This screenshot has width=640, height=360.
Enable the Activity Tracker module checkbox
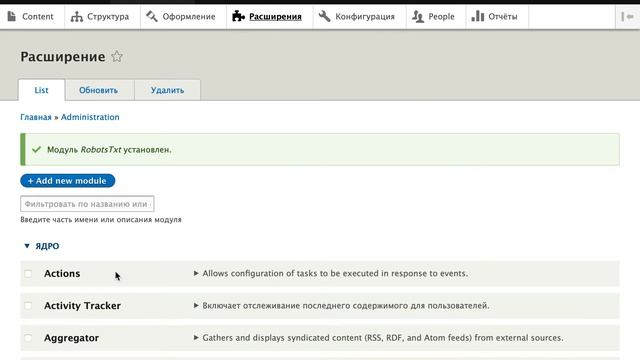28,305
